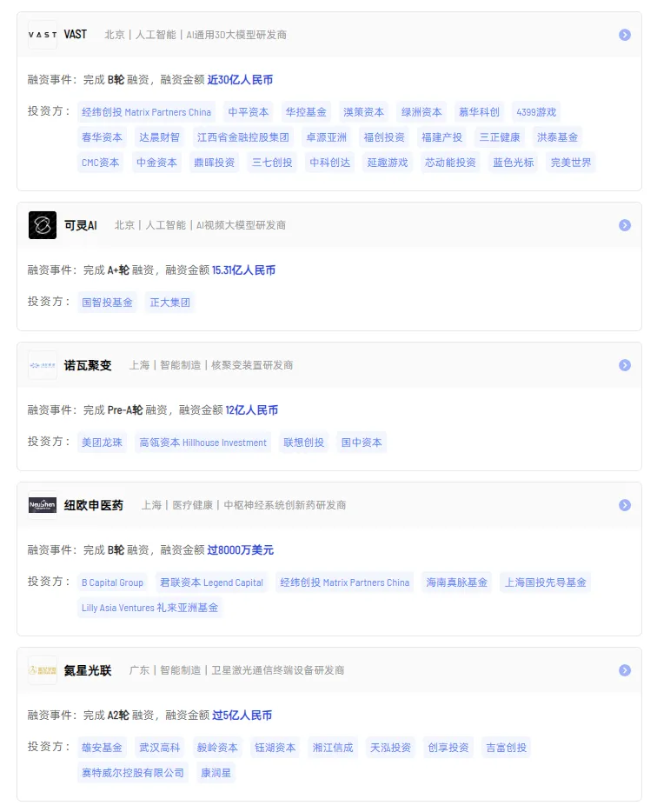Click the 4399游戏 investor tag
This screenshot has width=657, height=812.
pyautogui.click(x=536, y=112)
